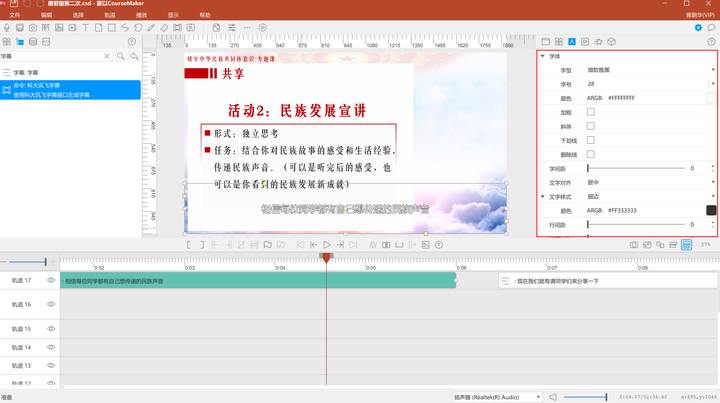Click the set in-point left bracket icon
The height and width of the screenshot is (403, 720).
pos(189,245)
